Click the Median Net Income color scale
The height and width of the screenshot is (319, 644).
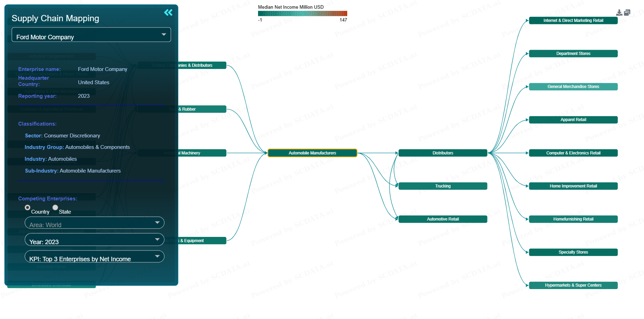[303, 14]
